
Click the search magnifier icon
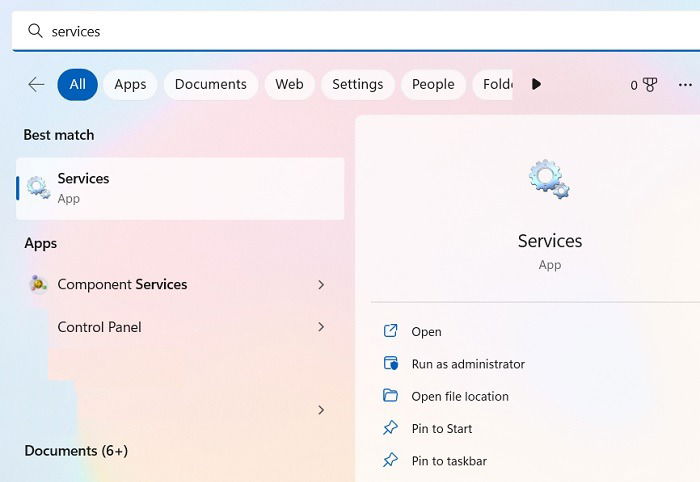tap(35, 31)
